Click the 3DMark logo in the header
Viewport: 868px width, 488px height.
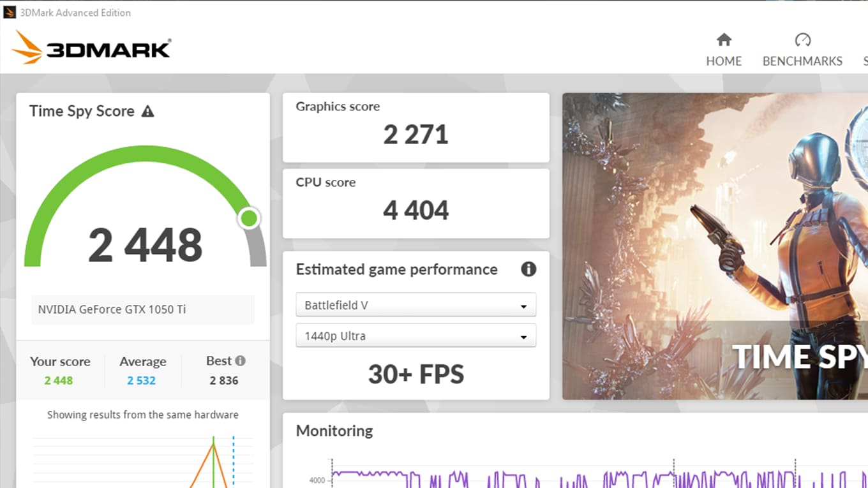click(x=91, y=47)
